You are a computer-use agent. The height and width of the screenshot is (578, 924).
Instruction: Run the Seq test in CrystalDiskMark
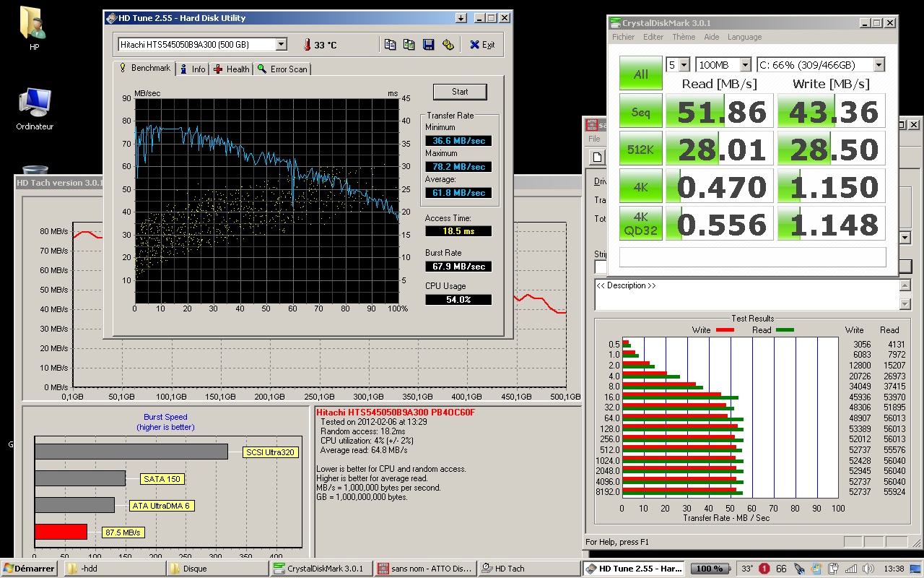click(640, 111)
